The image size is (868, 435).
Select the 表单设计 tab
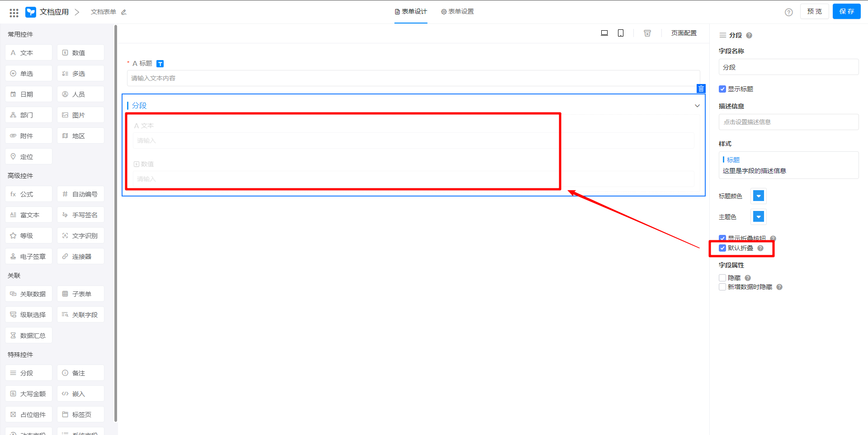[411, 12]
